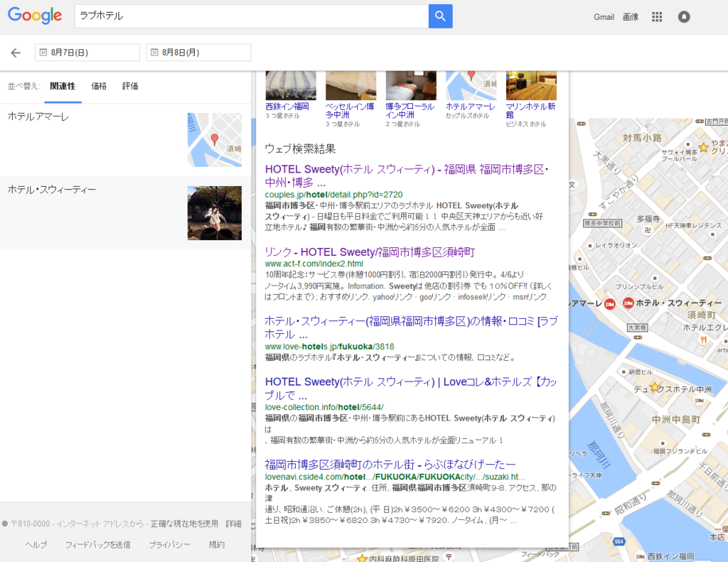The height and width of the screenshot is (562, 728).
Task: Click the 西鉄イン福岡 hotel icon on map
Action: point(641,556)
